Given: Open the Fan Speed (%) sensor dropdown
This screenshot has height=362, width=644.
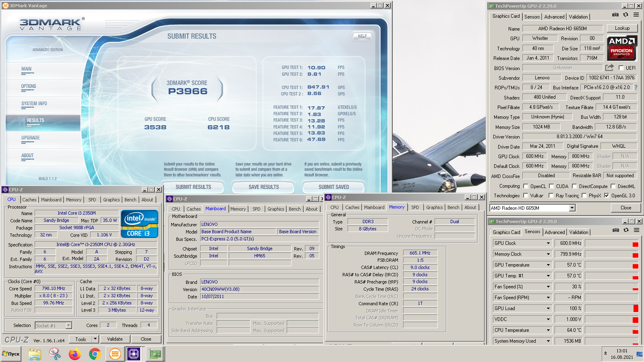Looking at the screenshot, I should point(548,287).
